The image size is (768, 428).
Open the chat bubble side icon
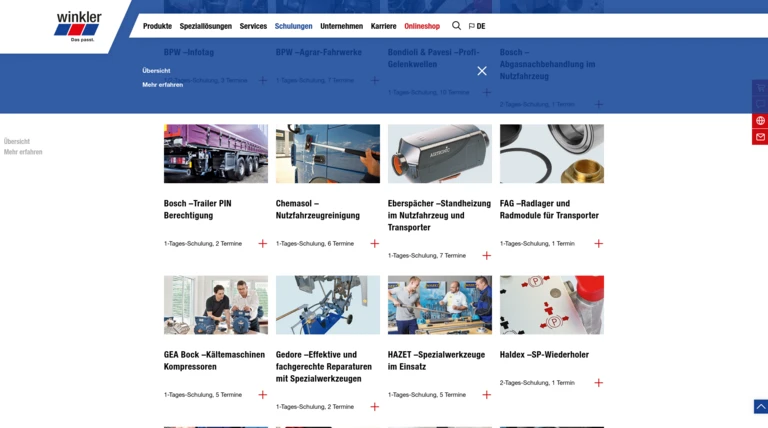click(x=760, y=104)
